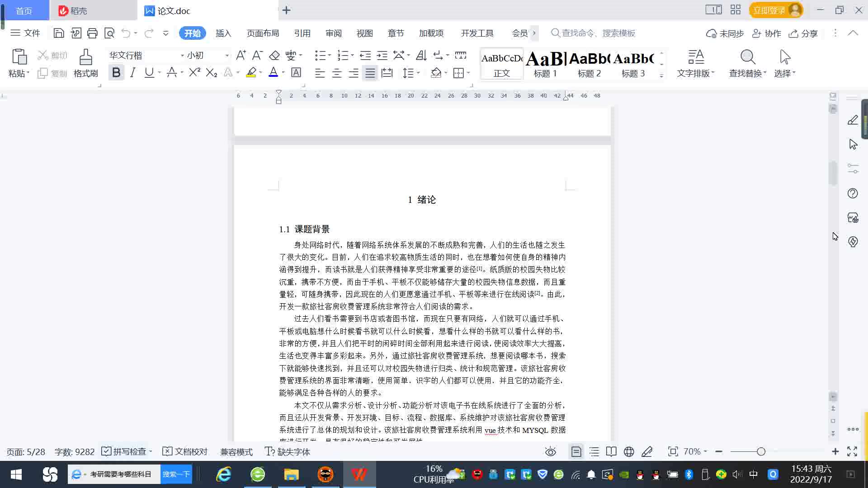Click the 未同步 sync status button
The height and width of the screenshot is (488, 868).
click(725, 33)
